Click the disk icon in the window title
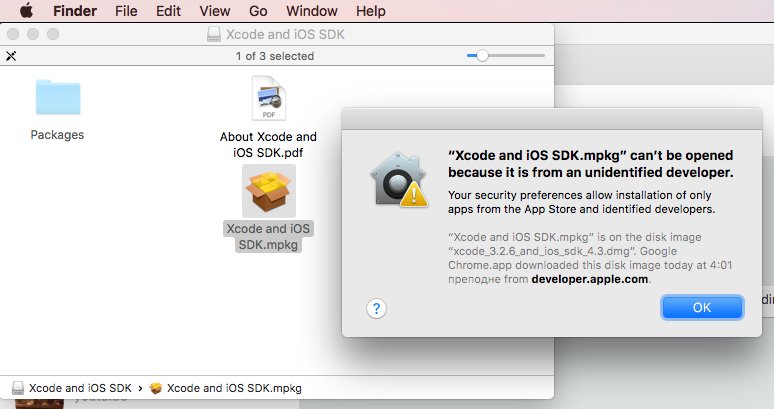This screenshot has height=409, width=774. point(214,34)
